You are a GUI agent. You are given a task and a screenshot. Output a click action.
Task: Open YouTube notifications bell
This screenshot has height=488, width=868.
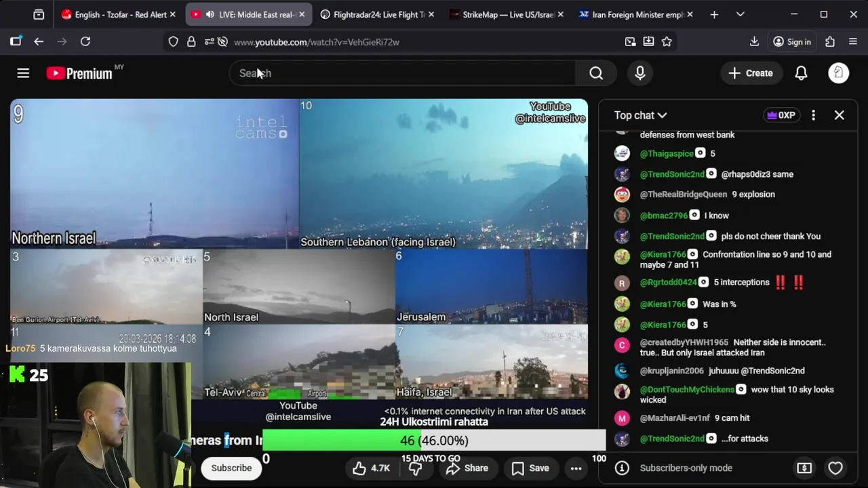coord(801,73)
